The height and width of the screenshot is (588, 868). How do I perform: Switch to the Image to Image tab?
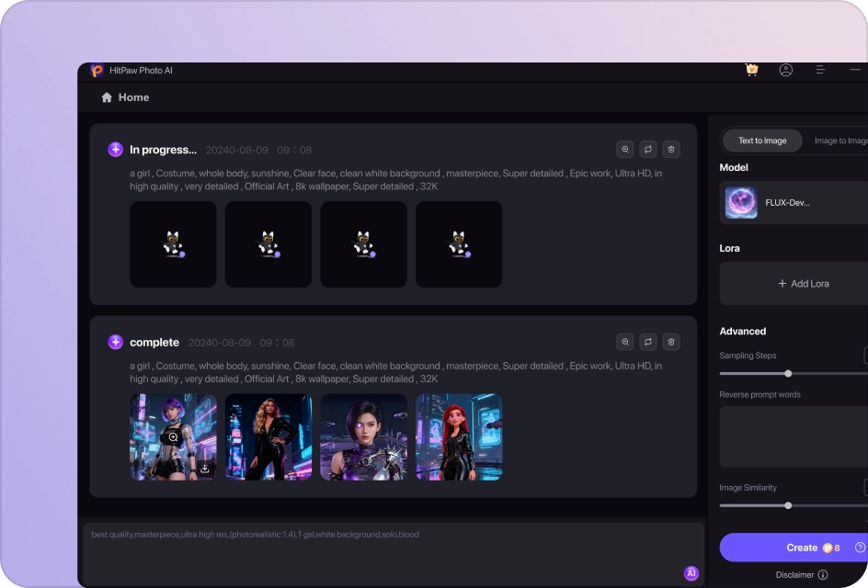(842, 140)
